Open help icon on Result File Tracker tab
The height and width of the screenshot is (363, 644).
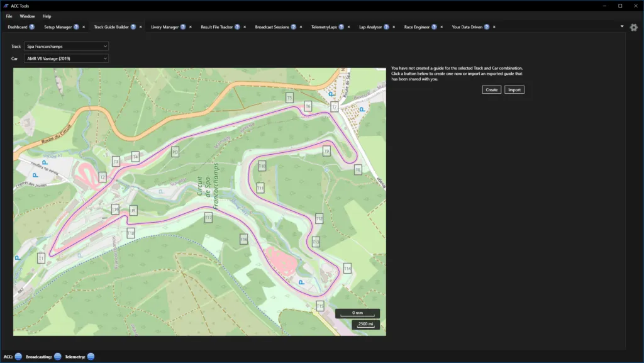[237, 27]
